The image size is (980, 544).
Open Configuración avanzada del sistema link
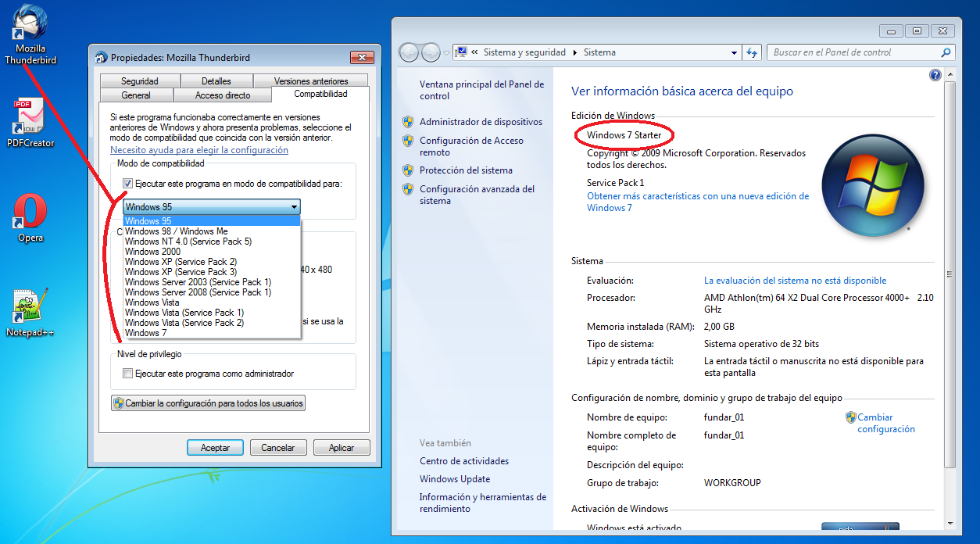click(x=477, y=195)
